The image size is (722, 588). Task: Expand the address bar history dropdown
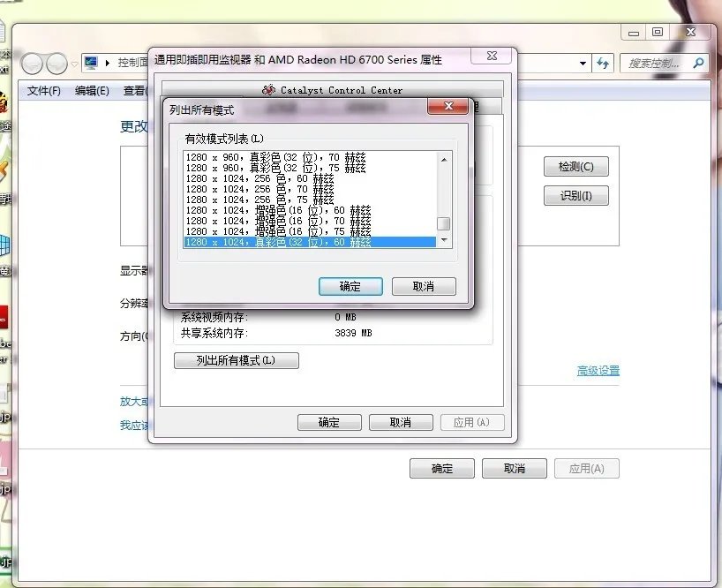583,64
